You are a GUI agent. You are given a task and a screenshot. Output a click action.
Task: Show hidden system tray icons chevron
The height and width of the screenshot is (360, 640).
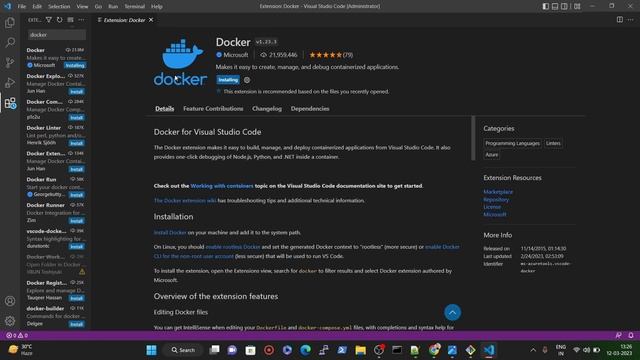(x=533, y=350)
